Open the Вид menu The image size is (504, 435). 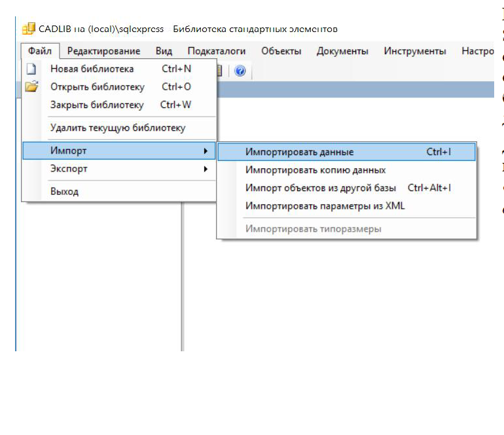point(164,51)
